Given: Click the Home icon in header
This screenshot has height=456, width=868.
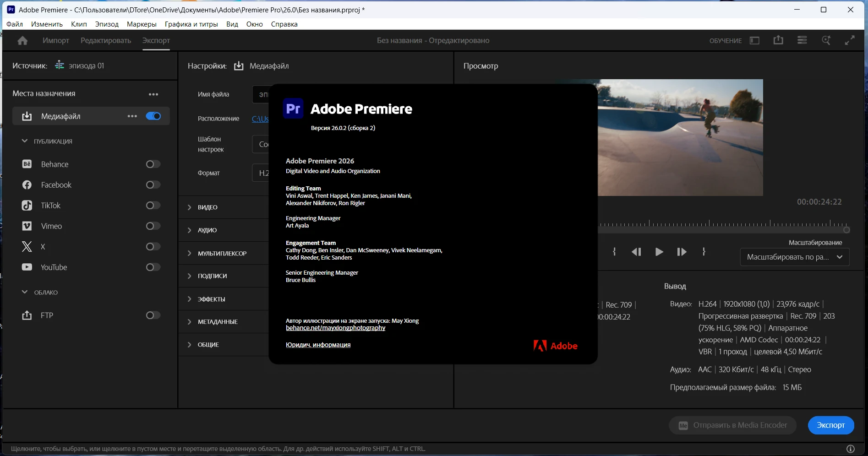Looking at the screenshot, I should [x=22, y=41].
